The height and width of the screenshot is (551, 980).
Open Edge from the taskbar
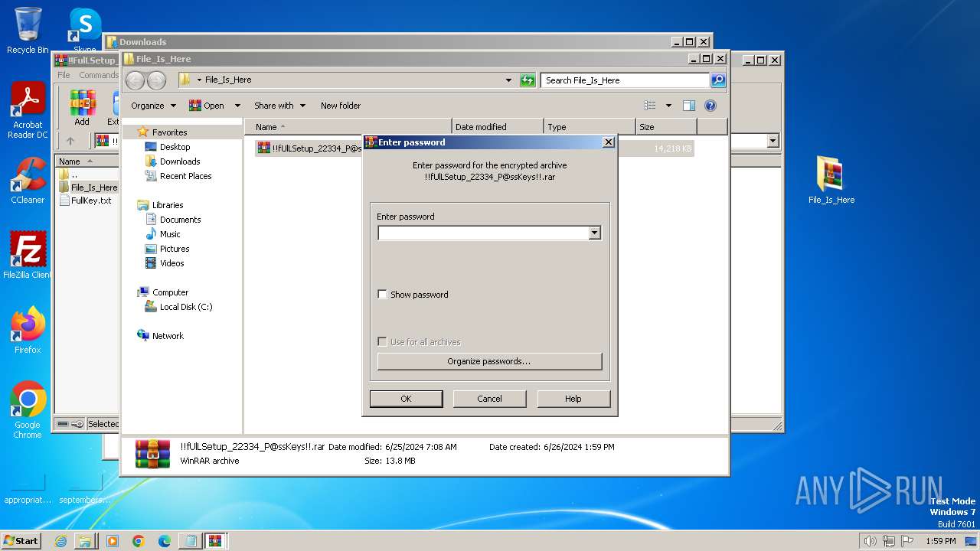pos(165,541)
